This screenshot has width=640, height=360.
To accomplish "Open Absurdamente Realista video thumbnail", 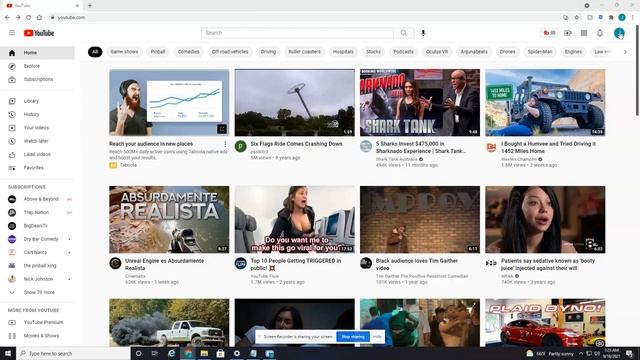I will [x=169, y=220].
